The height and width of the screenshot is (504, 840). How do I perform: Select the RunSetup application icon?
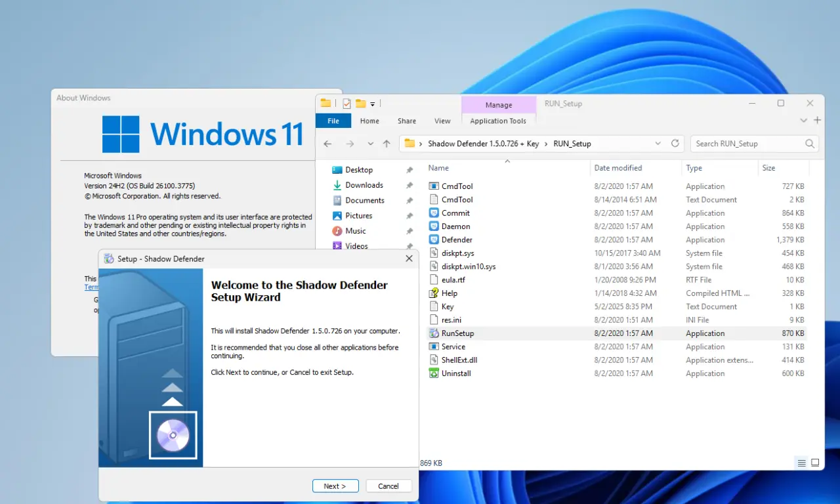pyautogui.click(x=433, y=333)
